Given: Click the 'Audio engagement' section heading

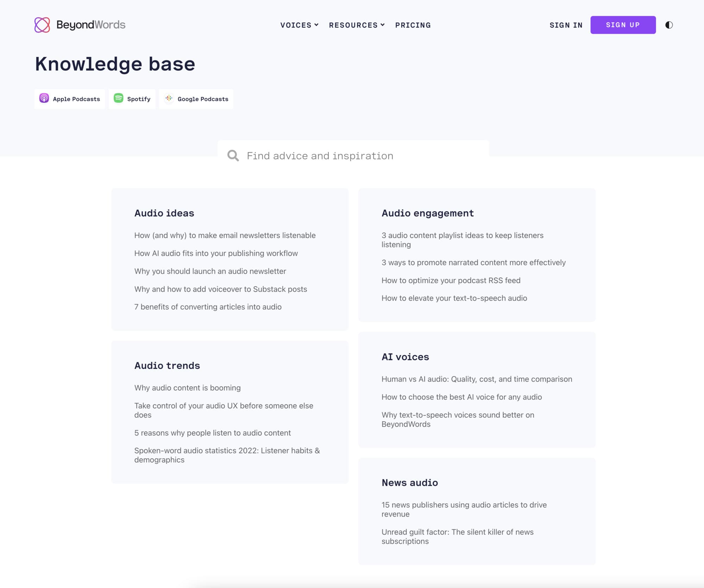Looking at the screenshot, I should tap(427, 213).
